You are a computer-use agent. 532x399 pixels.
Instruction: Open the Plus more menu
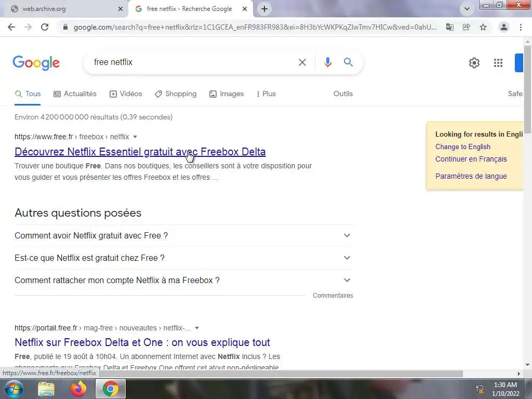coord(267,94)
